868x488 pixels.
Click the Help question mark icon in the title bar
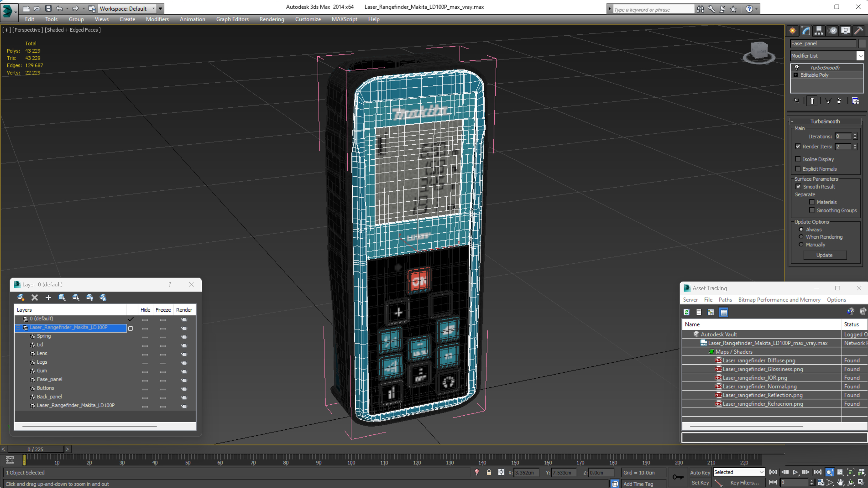point(749,9)
